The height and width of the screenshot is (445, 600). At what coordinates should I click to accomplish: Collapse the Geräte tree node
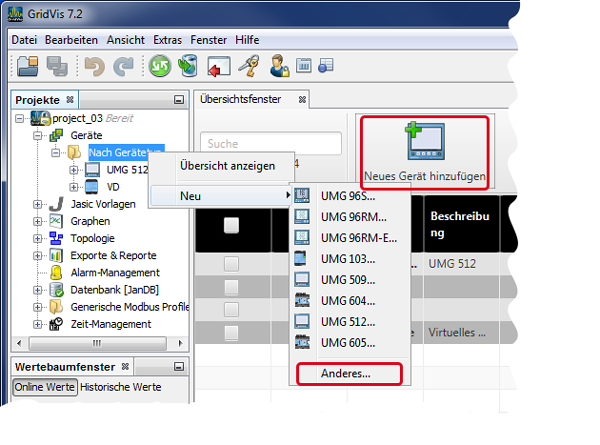pyautogui.click(x=38, y=135)
